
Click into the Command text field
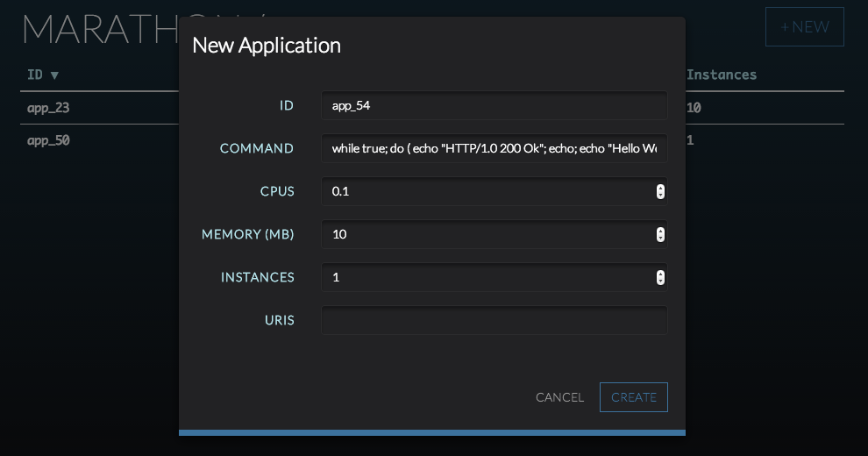click(x=494, y=148)
